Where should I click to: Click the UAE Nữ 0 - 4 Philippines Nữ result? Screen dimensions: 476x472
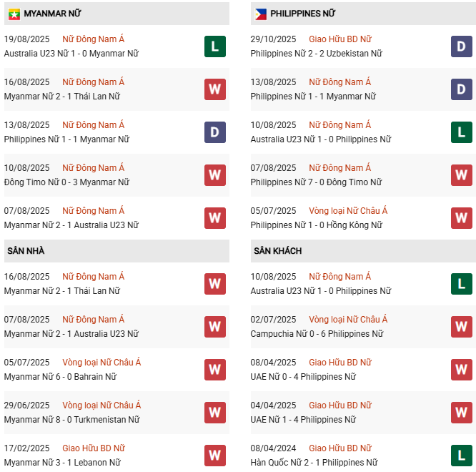pos(303,377)
